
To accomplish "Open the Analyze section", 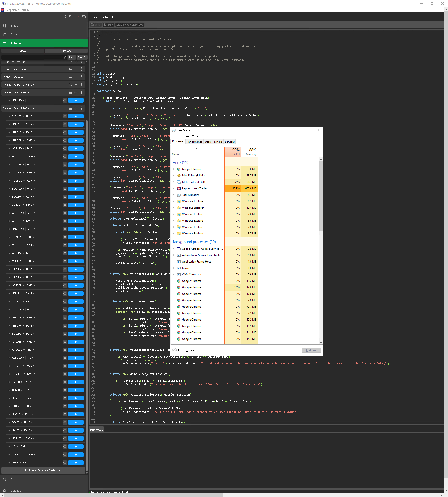I will point(44,480).
